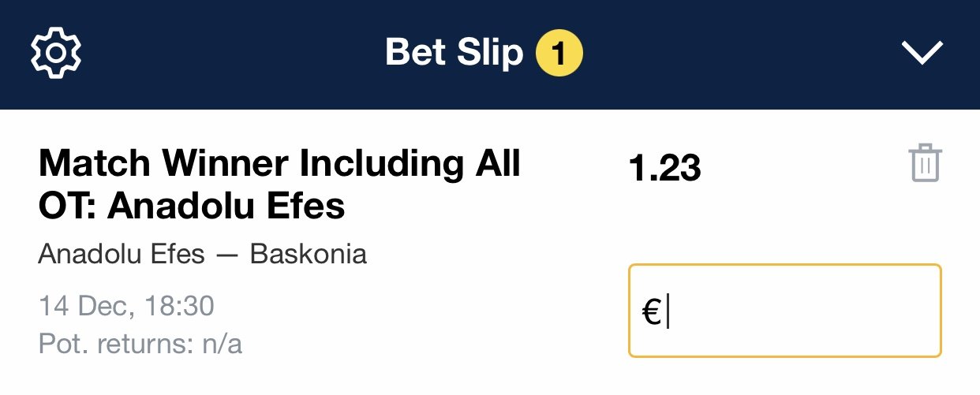Click "Anadolu Efes" in the bet title
This screenshot has height=395, width=980.
point(227,206)
